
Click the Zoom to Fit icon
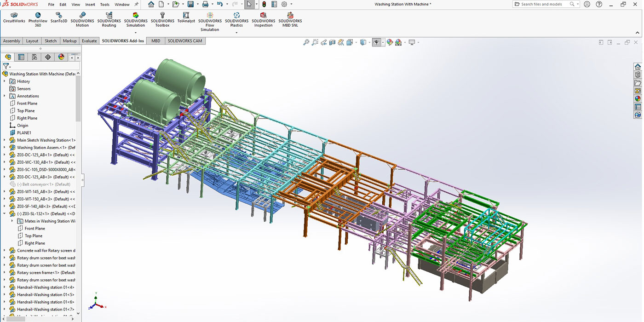[x=306, y=42]
